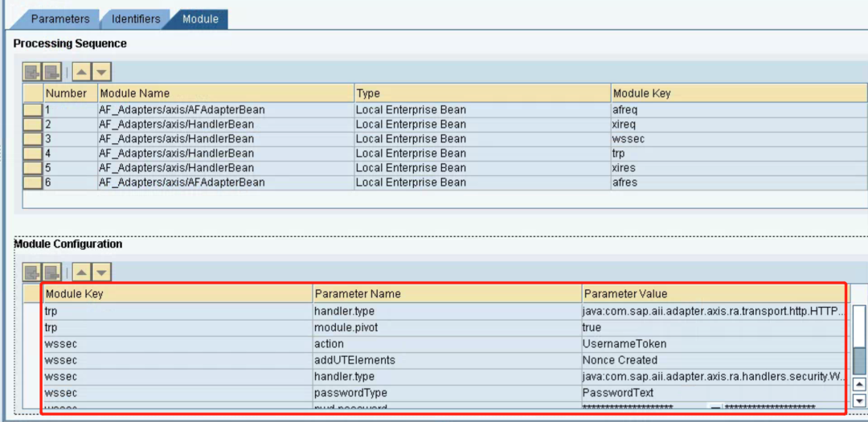The height and width of the screenshot is (422, 868).
Task: Click wssec key in Processing Sequence table
Action: (739, 138)
